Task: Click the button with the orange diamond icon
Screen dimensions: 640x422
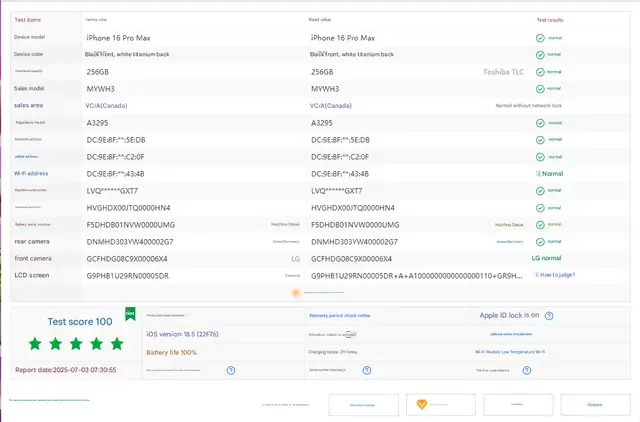Action: [x=441, y=405]
